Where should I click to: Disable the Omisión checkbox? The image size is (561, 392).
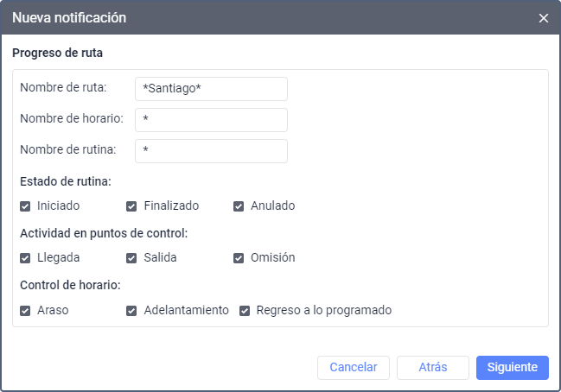pos(239,258)
